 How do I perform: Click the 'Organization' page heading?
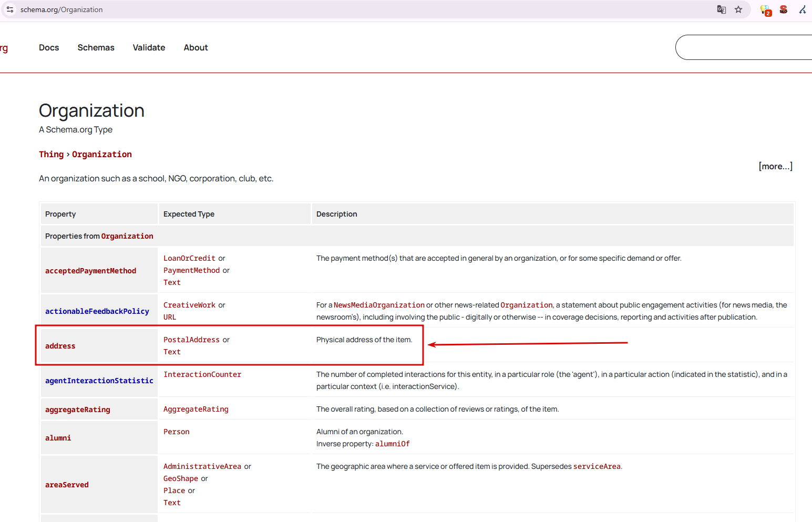91,110
